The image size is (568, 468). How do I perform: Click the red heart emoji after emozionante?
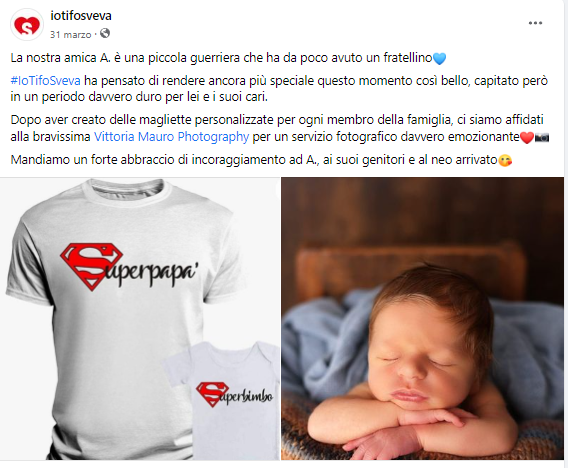pyautogui.click(x=527, y=138)
